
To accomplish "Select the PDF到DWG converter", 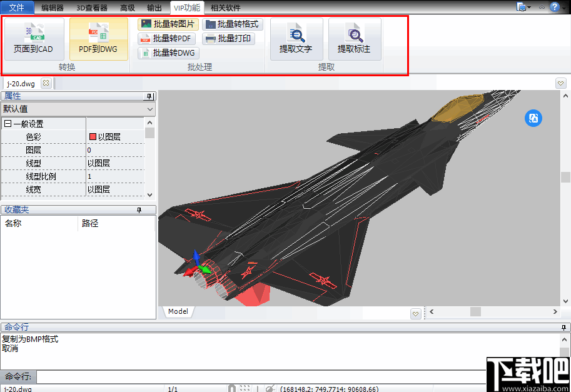I will coord(98,39).
